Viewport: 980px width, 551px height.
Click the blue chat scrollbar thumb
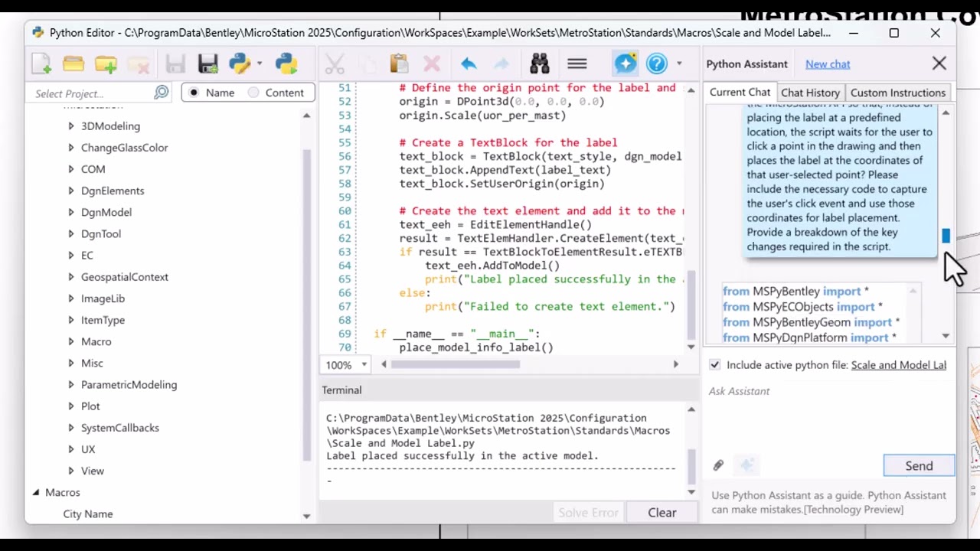(x=946, y=236)
